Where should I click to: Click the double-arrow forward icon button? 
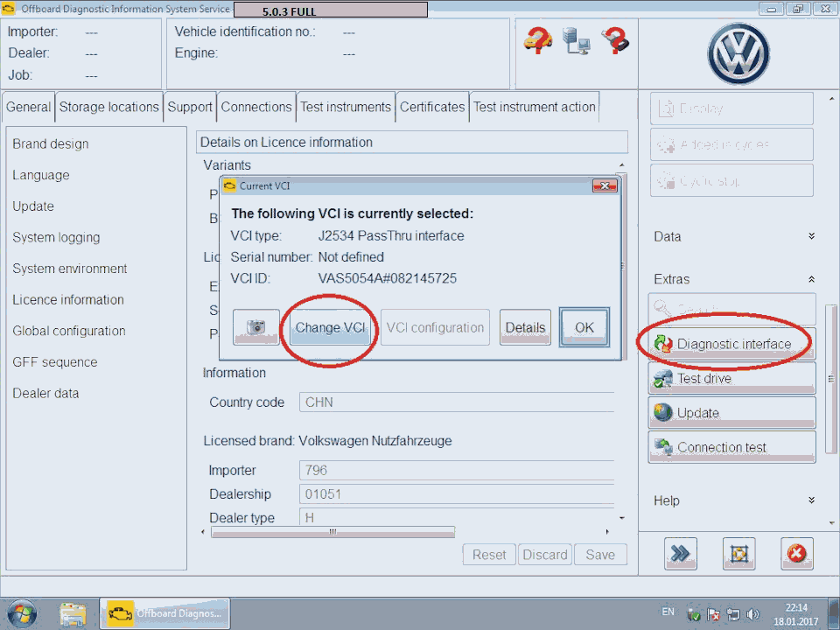pyautogui.click(x=679, y=553)
